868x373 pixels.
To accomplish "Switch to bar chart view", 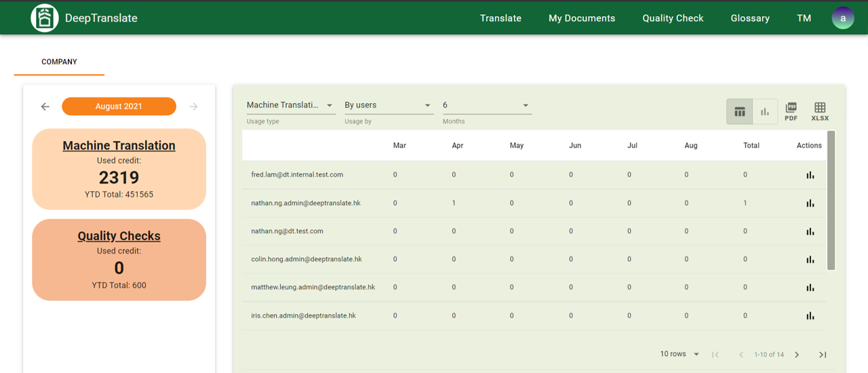I will click(x=765, y=112).
